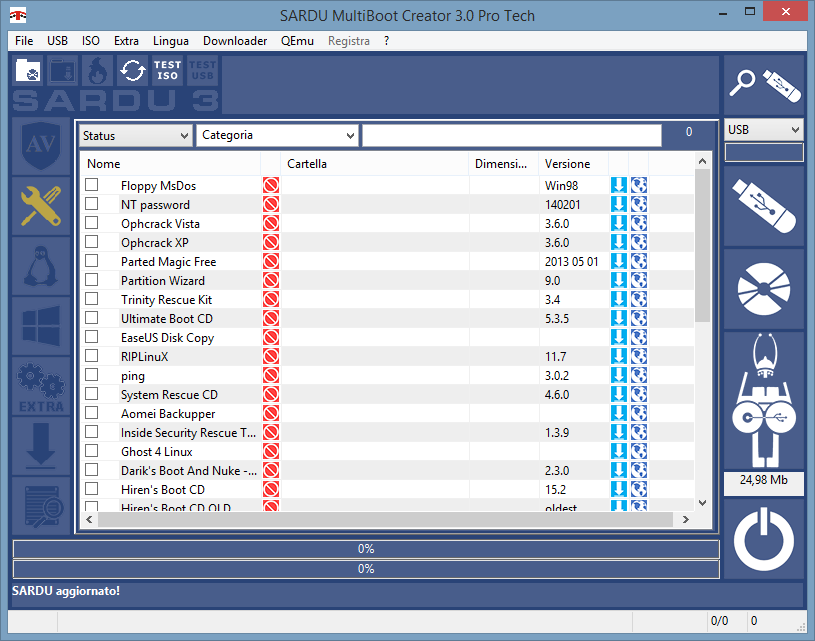Open the globe icon for Hiren's Boot CD

coord(639,489)
